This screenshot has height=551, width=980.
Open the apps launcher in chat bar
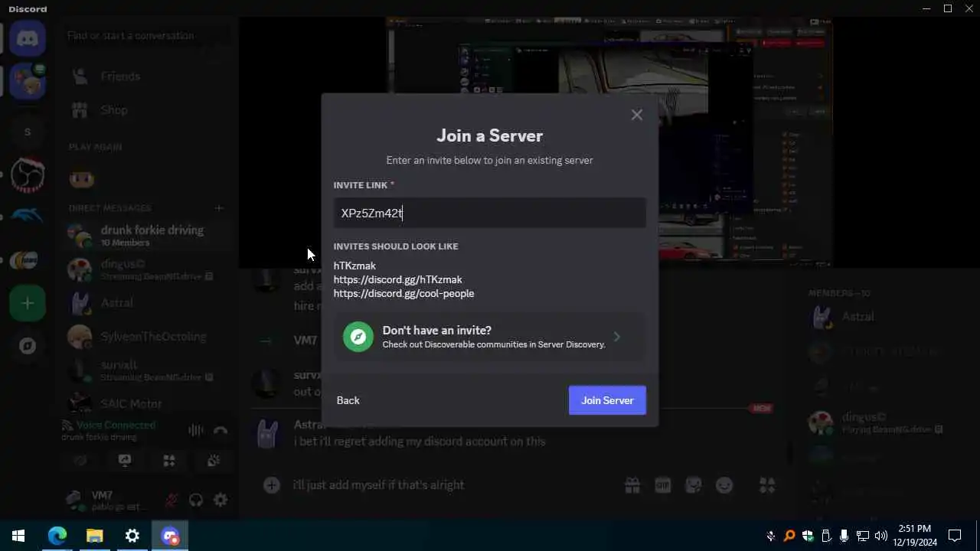(x=767, y=484)
